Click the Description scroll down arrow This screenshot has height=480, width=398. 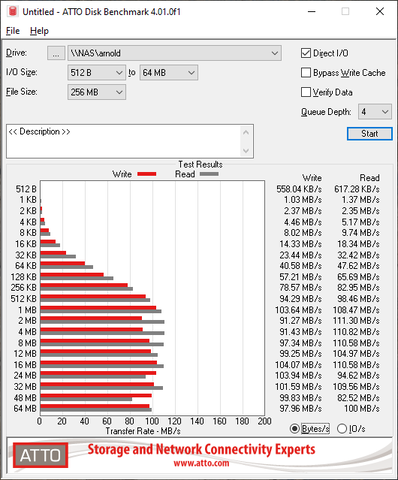tap(246, 151)
